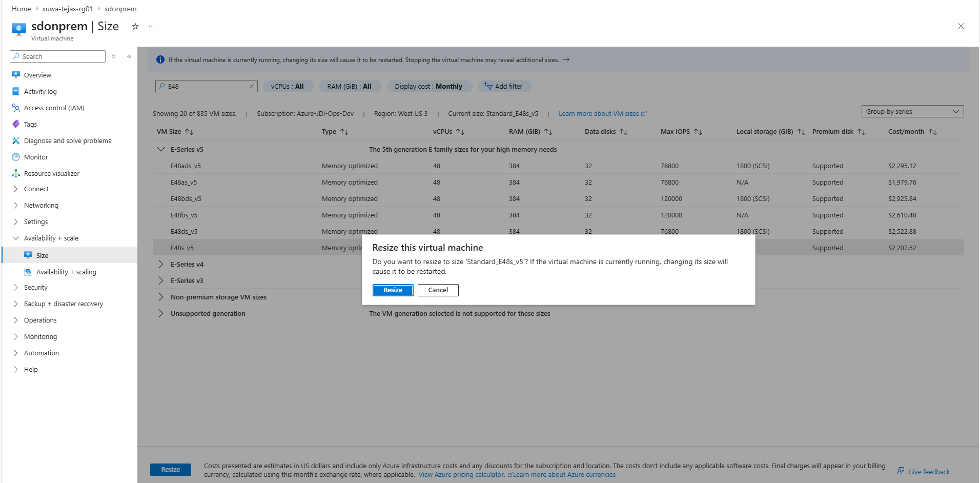Cancel the resize dialog

438,290
